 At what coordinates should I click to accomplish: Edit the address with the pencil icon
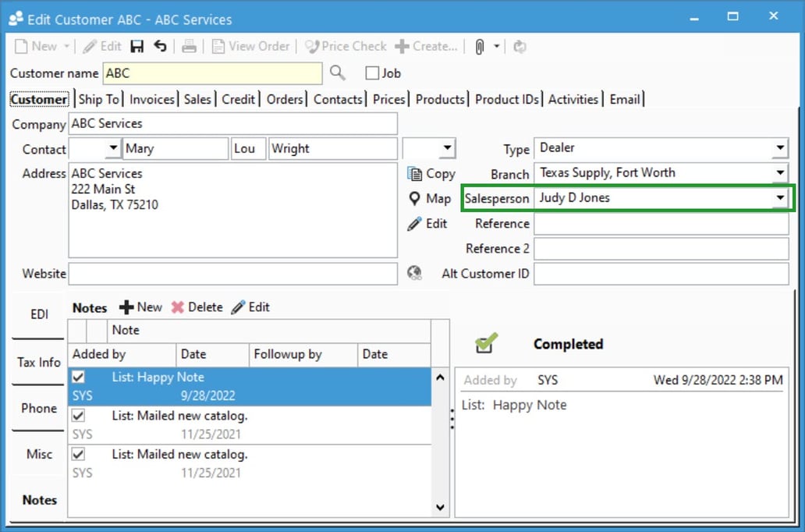430,224
